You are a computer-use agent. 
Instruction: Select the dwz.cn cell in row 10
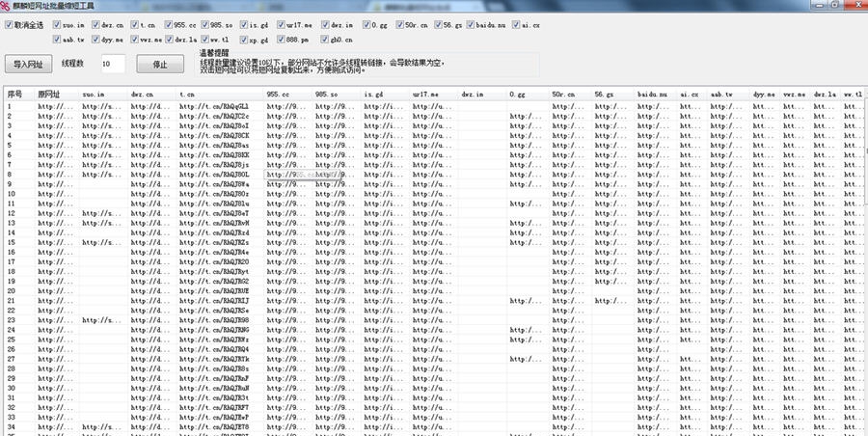tap(150, 194)
